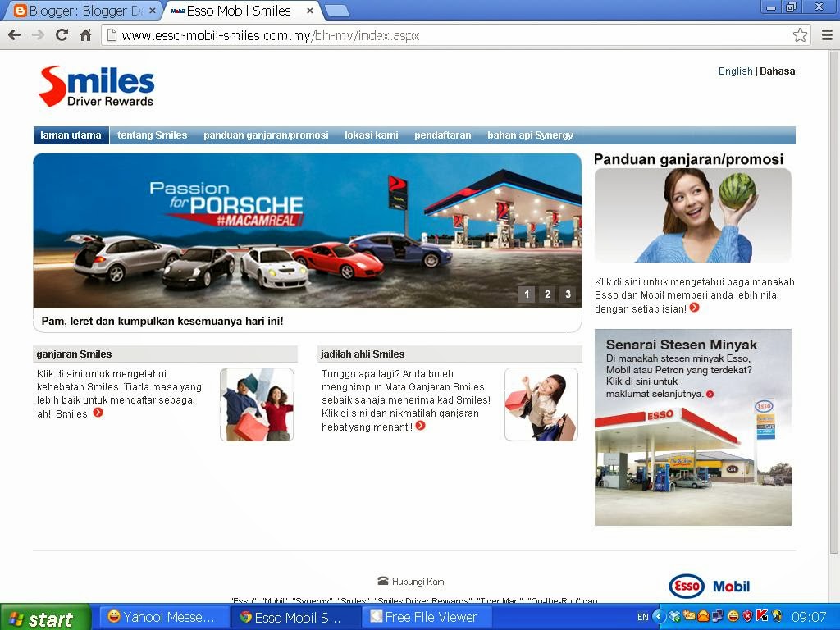Screen dimensions: 840x630
Task: Click 'Pam, leret dan kumpulkan' caption
Action: point(162,321)
